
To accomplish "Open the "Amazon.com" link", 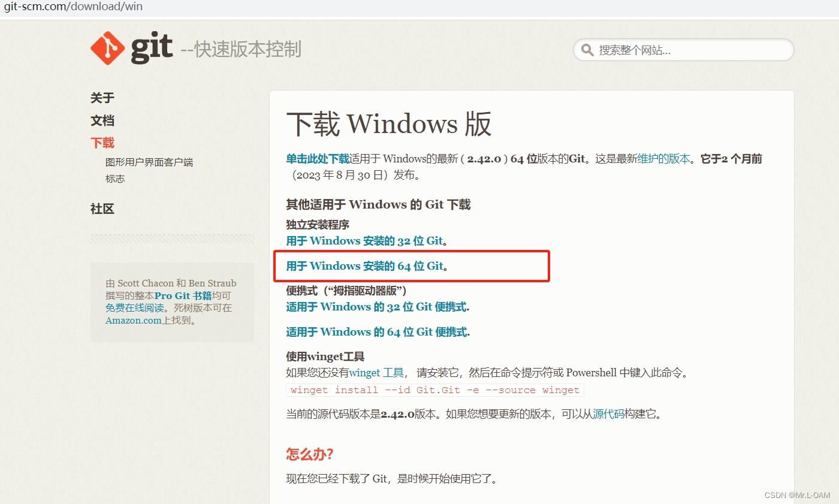I will pos(134,321).
